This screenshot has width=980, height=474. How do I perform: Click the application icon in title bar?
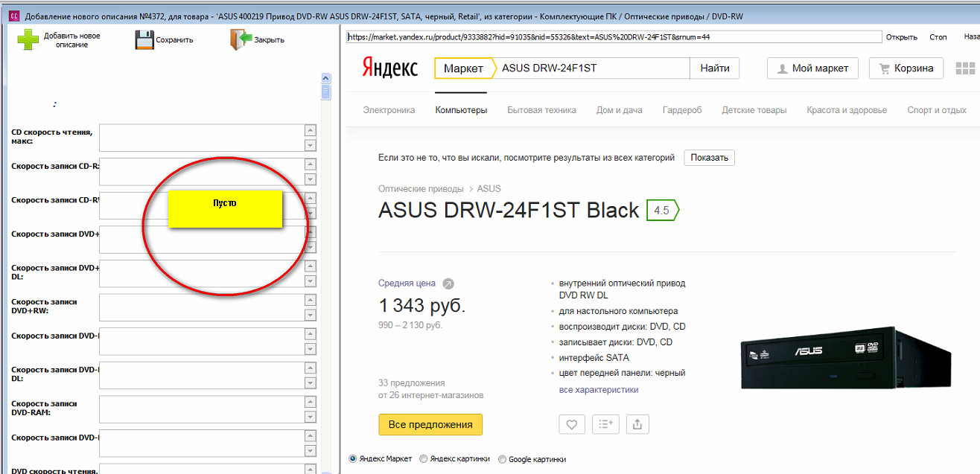pos(13,16)
